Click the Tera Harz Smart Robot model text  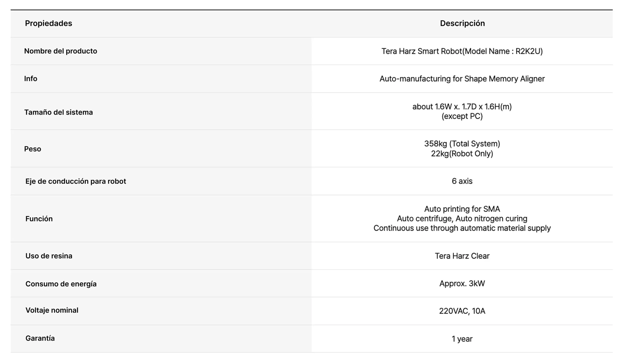[462, 51]
